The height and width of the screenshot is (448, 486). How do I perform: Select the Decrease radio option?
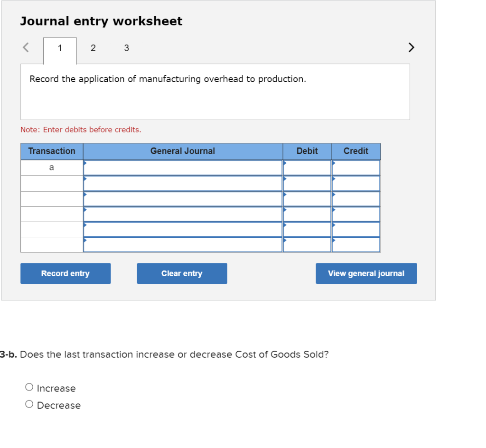(x=29, y=404)
